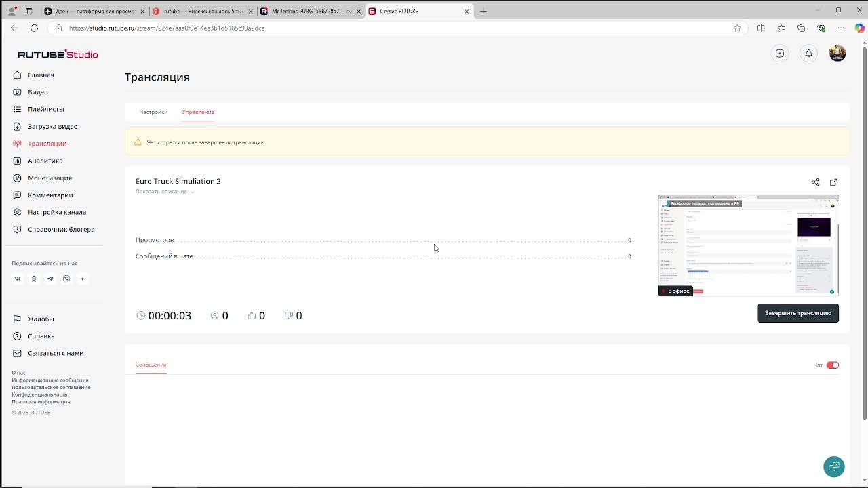Open the Odnoklassniki social icon
Image resolution: width=868 pixels, height=488 pixels.
34,279
